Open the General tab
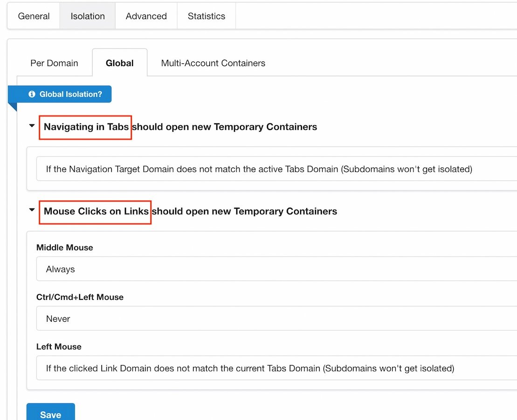The height and width of the screenshot is (420, 517). click(34, 16)
